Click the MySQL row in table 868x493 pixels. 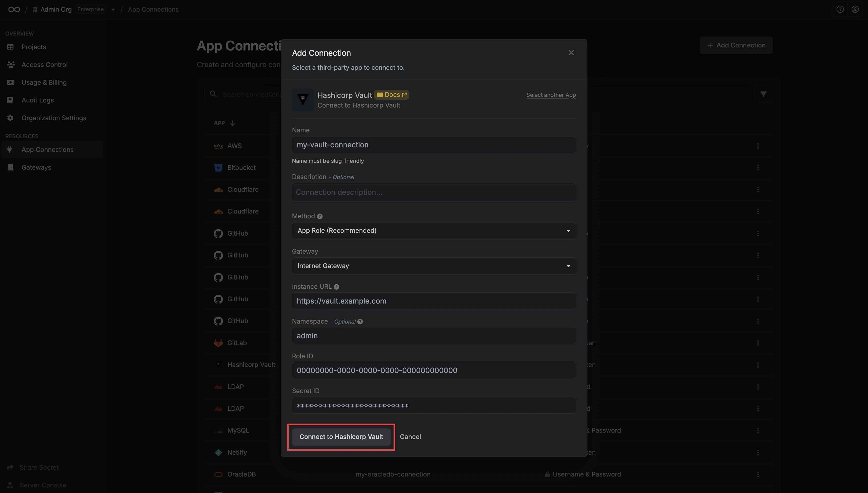click(488, 430)
